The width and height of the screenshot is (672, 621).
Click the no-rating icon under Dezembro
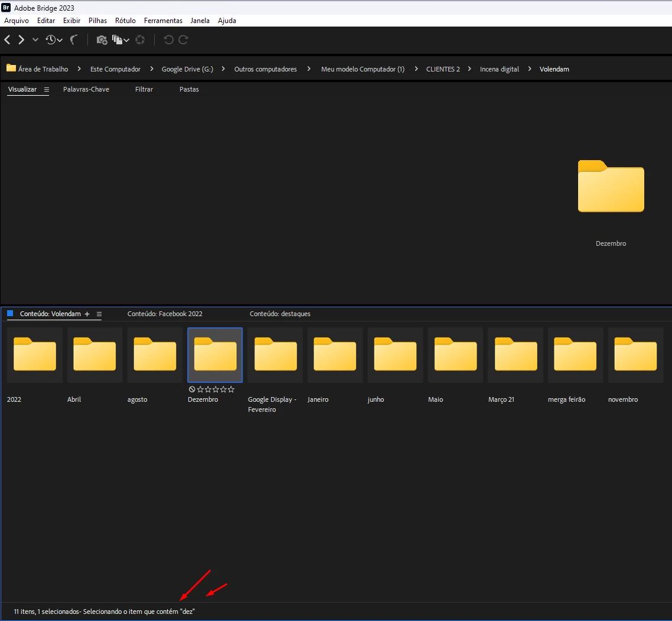(x=192, y=389)
